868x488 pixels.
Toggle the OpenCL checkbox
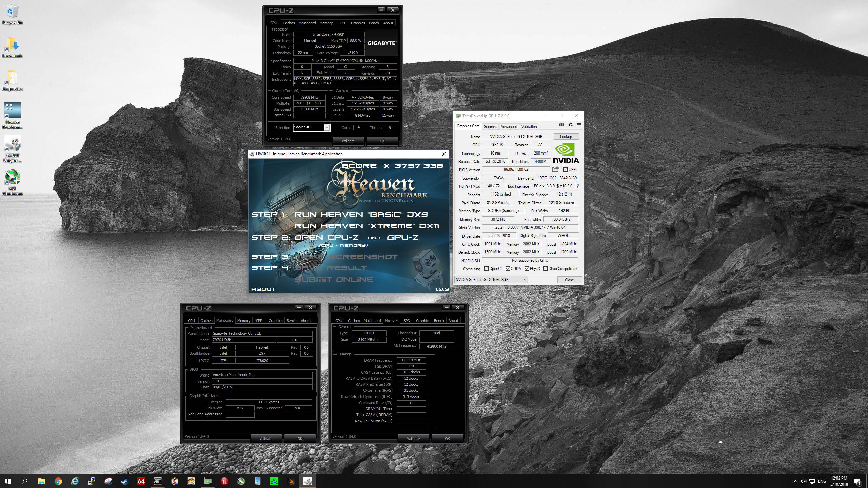486,269
